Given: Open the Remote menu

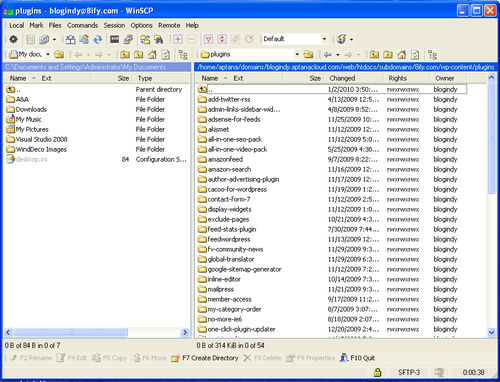Looking at the screenshot, I should click(x=169, y=25).
